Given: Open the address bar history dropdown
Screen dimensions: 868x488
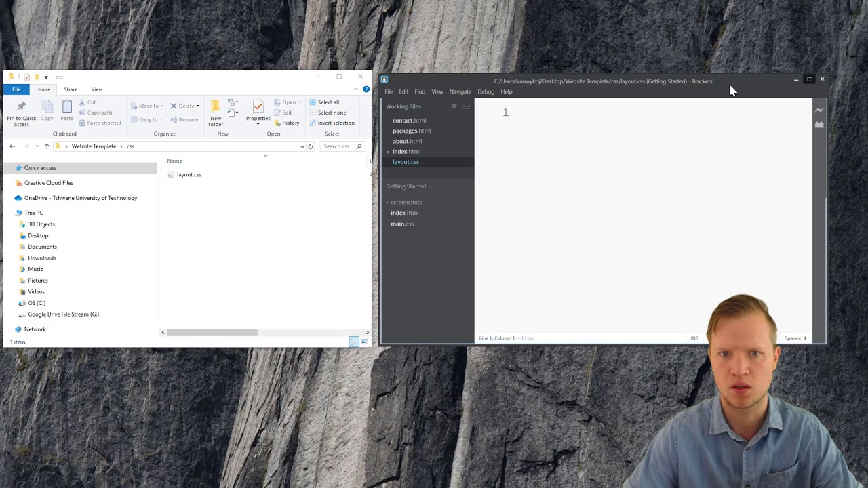Looking at the screenshot, I should tap(302, 146).
